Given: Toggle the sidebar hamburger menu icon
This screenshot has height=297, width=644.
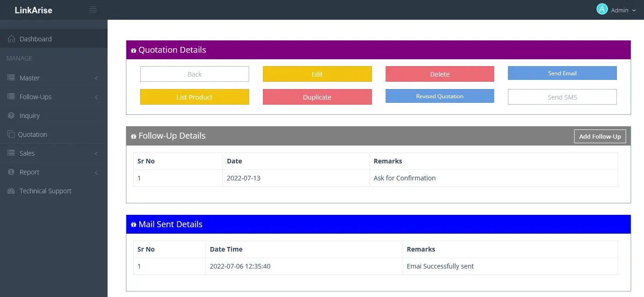Looking at the screenshot, I should [93, 10].
